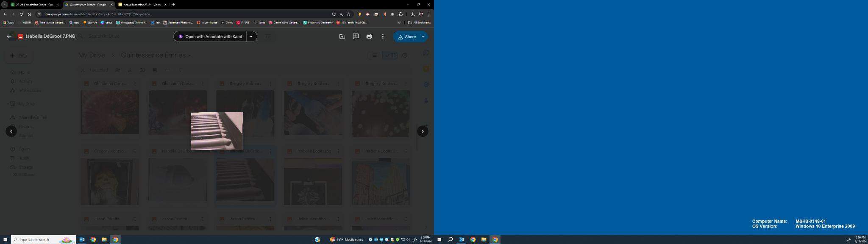Screen dimensions: 868x244
Task: Open the All Bookmarks folder
Action: [420, 22]
